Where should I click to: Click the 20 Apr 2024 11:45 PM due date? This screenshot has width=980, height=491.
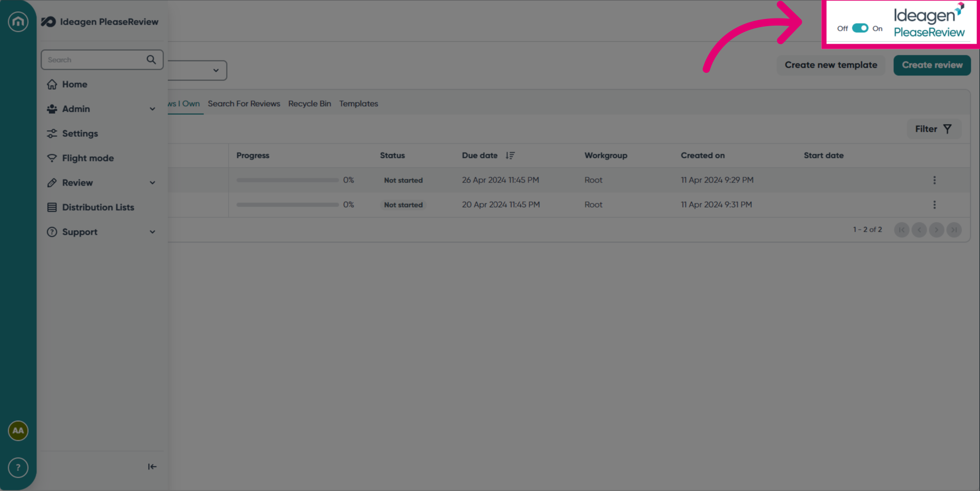coord(501,204)
